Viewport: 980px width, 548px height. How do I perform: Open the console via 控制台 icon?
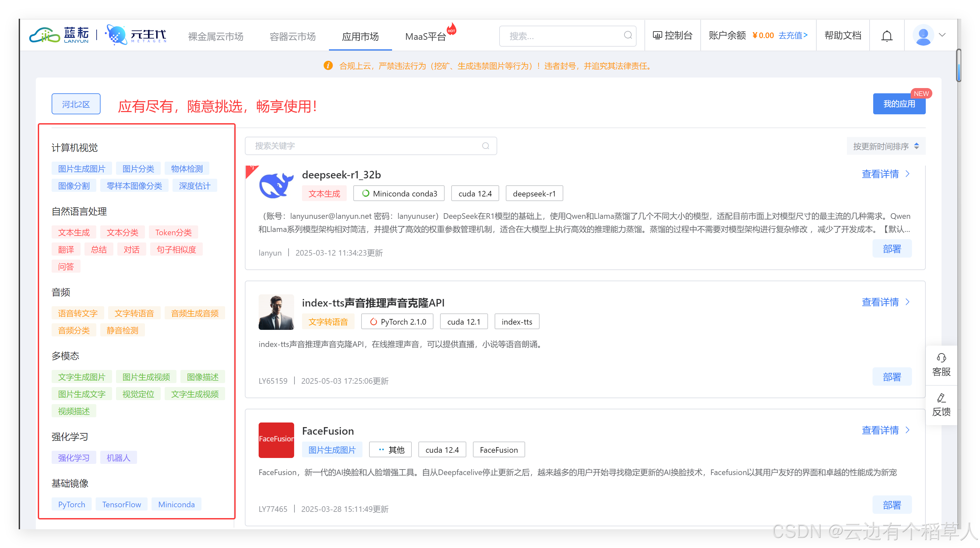click(657, 35)
